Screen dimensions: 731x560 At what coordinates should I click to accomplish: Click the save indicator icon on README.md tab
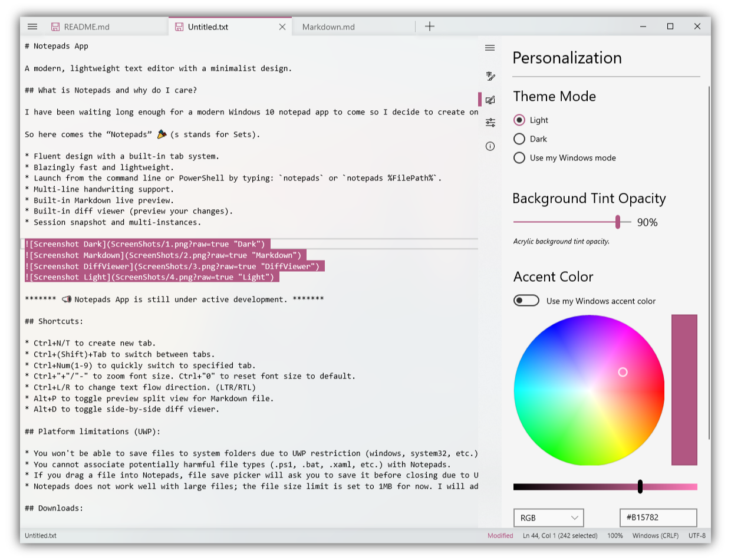(55, 26)
